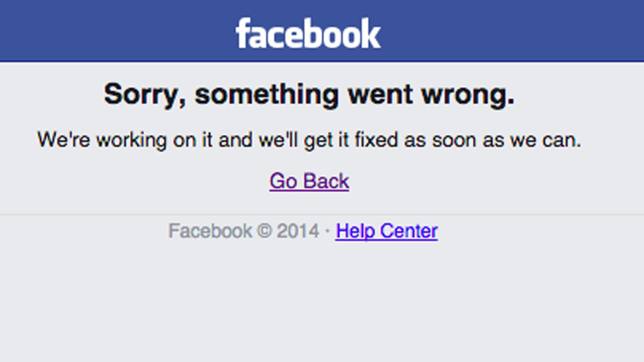Click the facebook logo in the header
The width and height of the screenshot is (644, 362).
coord(308,33)
